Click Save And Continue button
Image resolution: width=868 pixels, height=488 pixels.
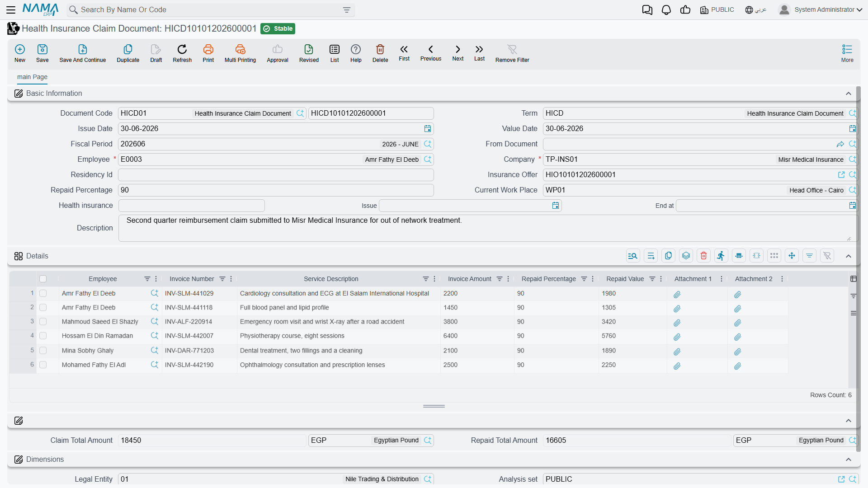[x=83, y=53]
